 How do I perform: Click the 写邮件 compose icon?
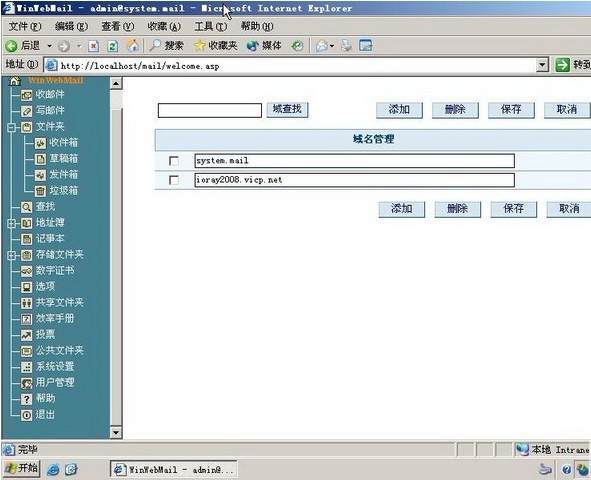click(26, 111)
